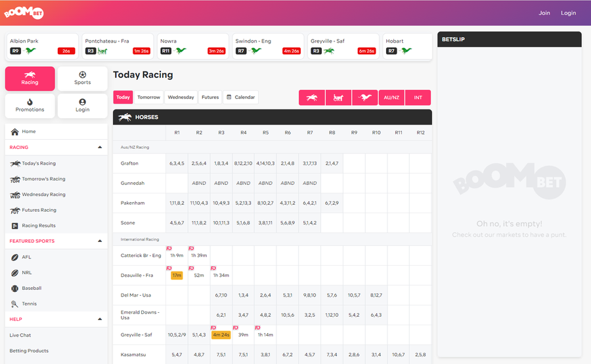Open the Calendar date picker
Viewport: 591px width, 364px height.
241,97
